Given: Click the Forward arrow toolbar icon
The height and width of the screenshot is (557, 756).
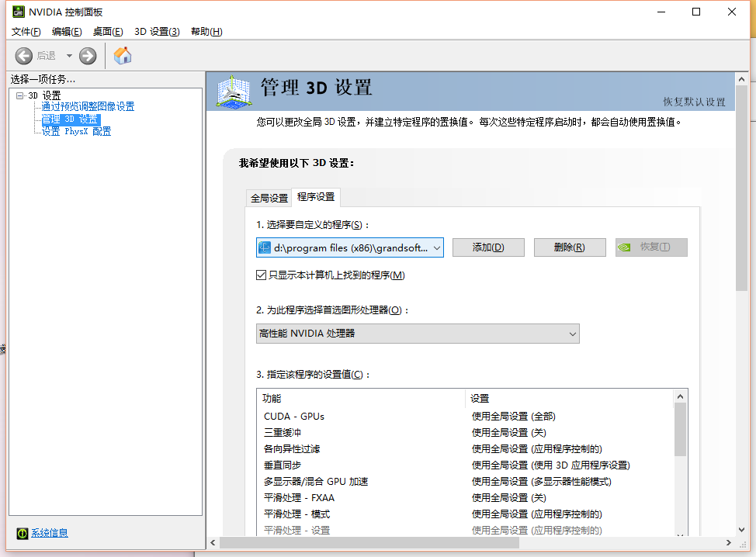Looking at the screenshot, I should [x=88, y=56].
